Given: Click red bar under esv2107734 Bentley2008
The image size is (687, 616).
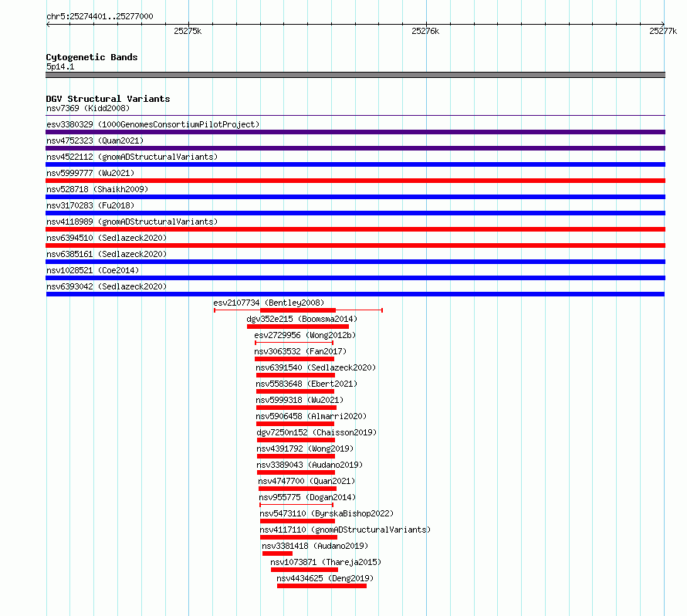Looking at the screenshot, I should (x=298, y=310).
